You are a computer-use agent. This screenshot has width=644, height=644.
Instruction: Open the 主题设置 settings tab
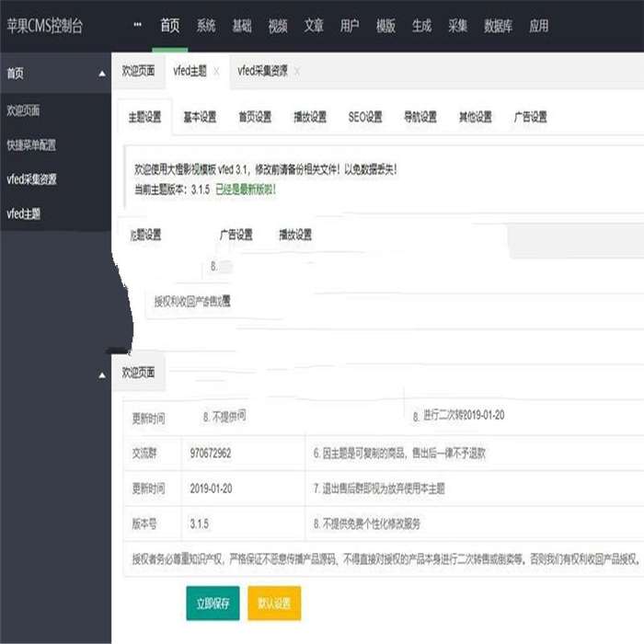(145, 117)
